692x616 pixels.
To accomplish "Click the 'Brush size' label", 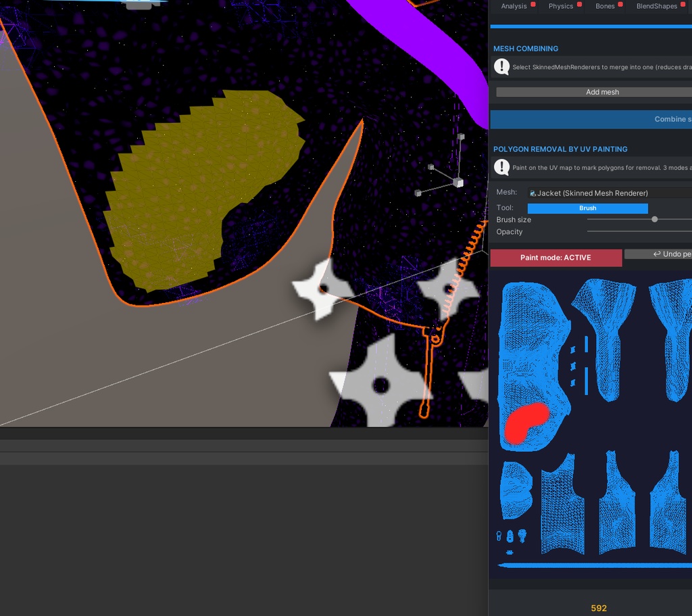I will click(x=514, y=220).
